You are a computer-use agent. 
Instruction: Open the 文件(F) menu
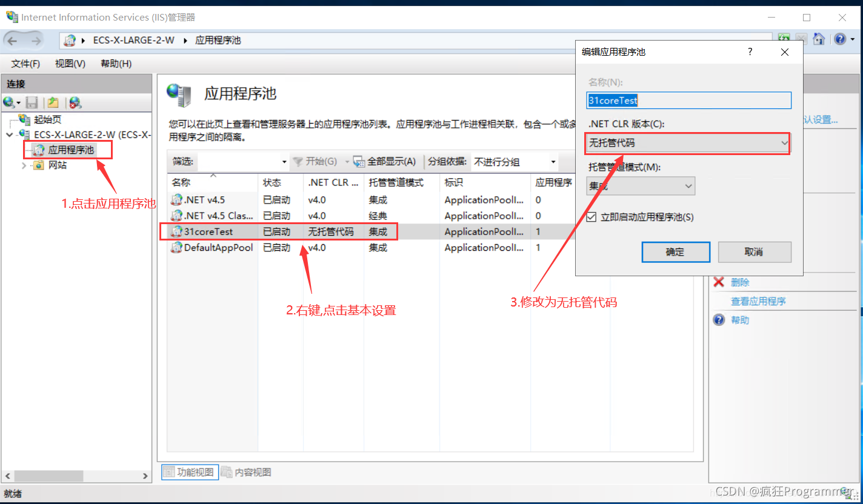pos(25,64)
